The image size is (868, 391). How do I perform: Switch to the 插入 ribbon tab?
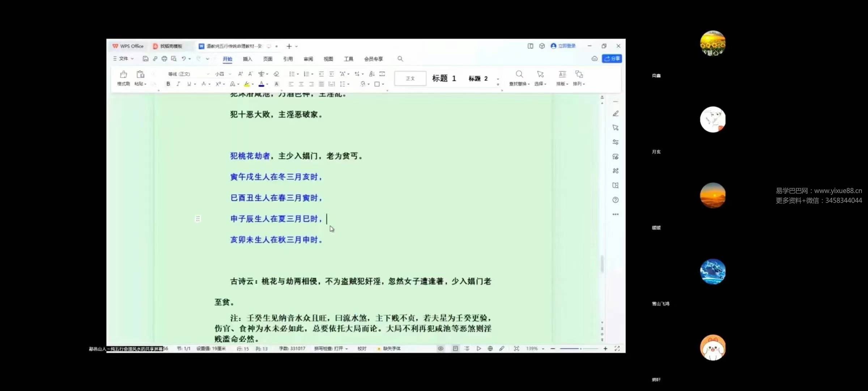click(247, 59)
